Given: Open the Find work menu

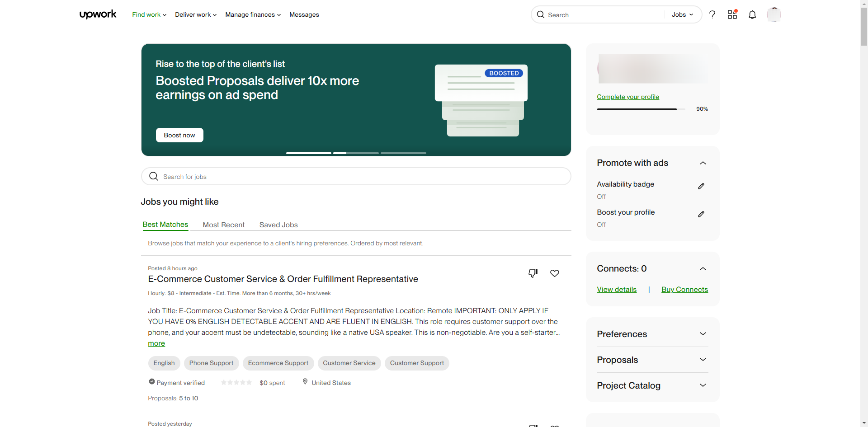Looking at the screenshot, I should [149, 14].
